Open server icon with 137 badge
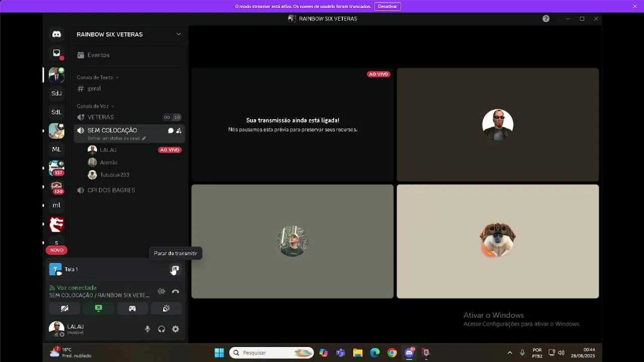 coord(56,168)
